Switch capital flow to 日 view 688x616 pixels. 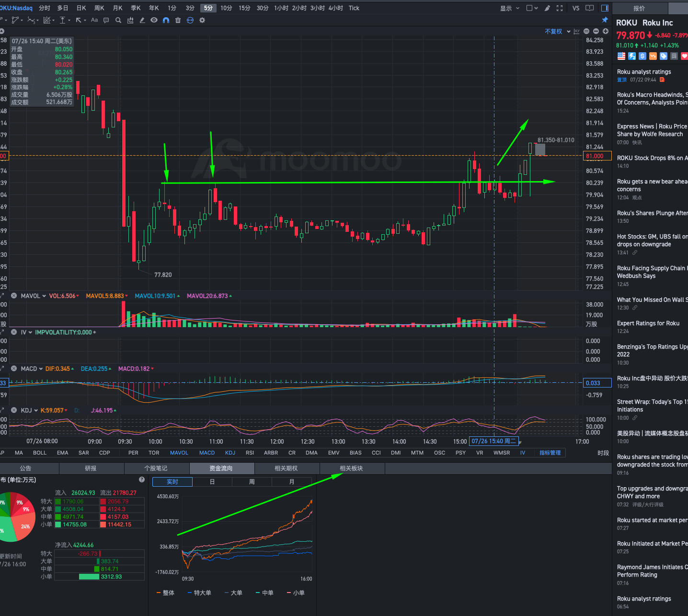[x=212, y=482]
